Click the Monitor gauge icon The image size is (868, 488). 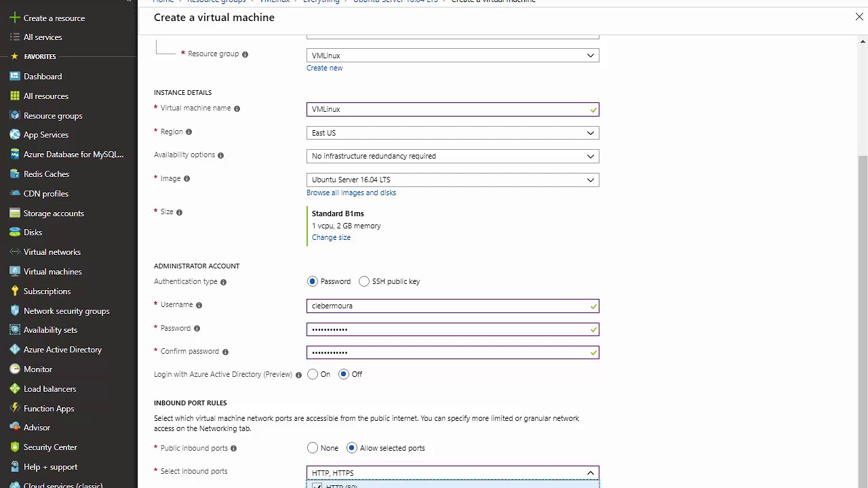15,369
